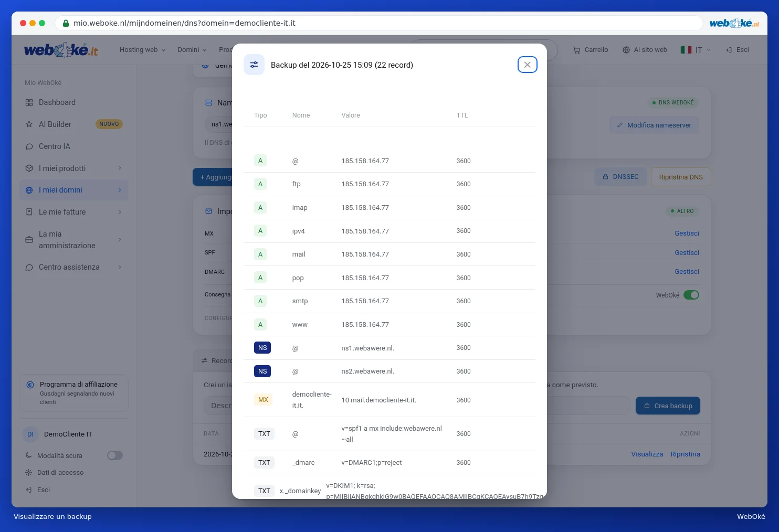Click Ripristina DNS button
Image resolution: width=779 pixels, height=532 pixels.
coord(681,177)
